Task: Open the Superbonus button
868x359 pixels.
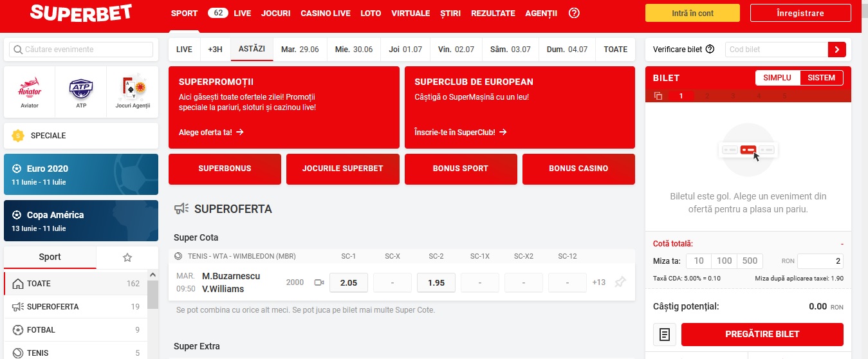Action: point(225,169)
